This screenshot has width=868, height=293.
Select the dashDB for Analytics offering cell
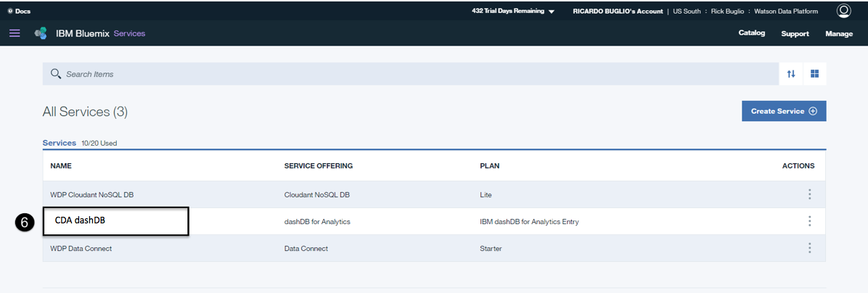click(317, 222)
